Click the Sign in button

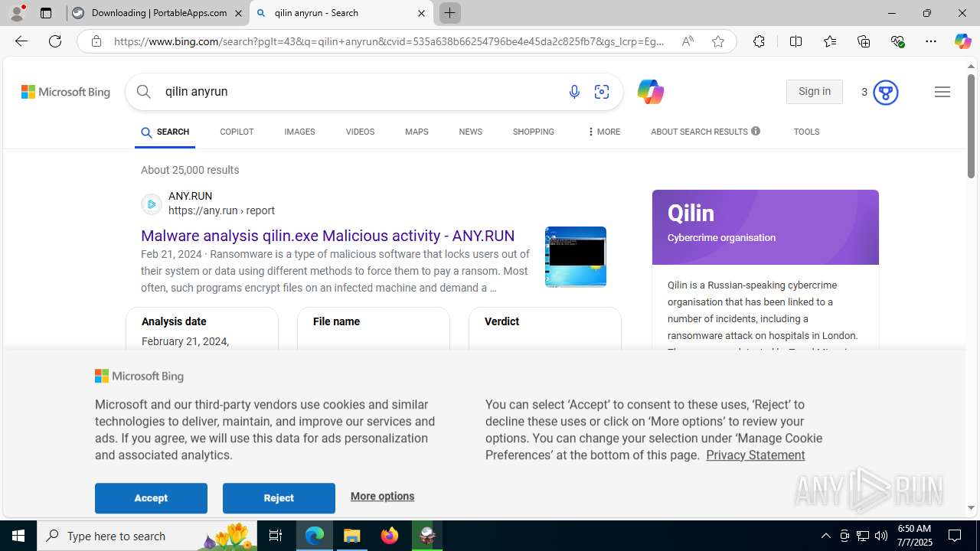tap(814, 92)
